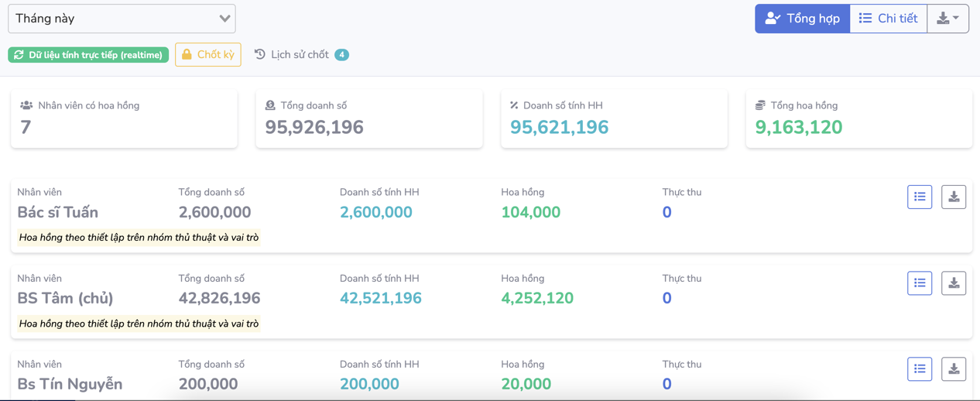Download Bs Tín Nguyễn commission report

coord(954,369)
